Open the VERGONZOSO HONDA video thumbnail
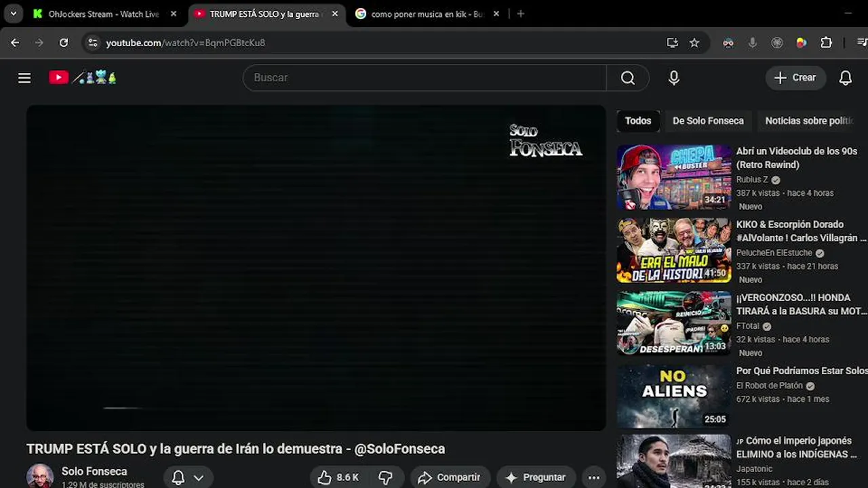Image resolution: width=868 pixels, height=488 pixels. (674, 323)
